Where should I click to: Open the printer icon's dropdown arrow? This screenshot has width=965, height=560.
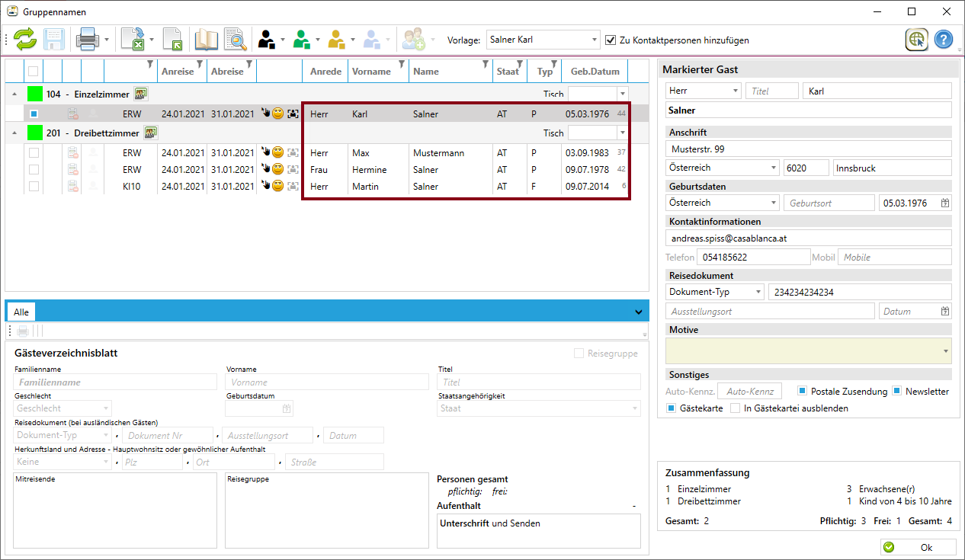pos(107,40)
